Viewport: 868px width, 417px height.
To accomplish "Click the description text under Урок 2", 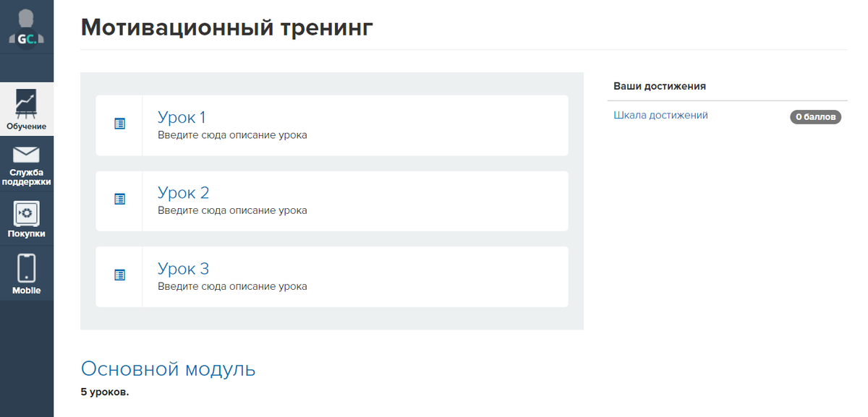I will (232, 211).
